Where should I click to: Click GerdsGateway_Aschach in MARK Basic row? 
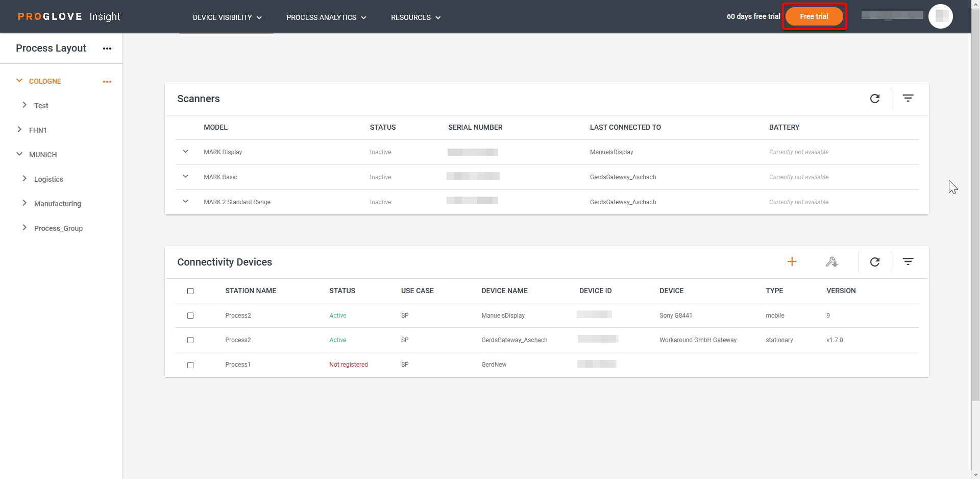tap(623, 177)
